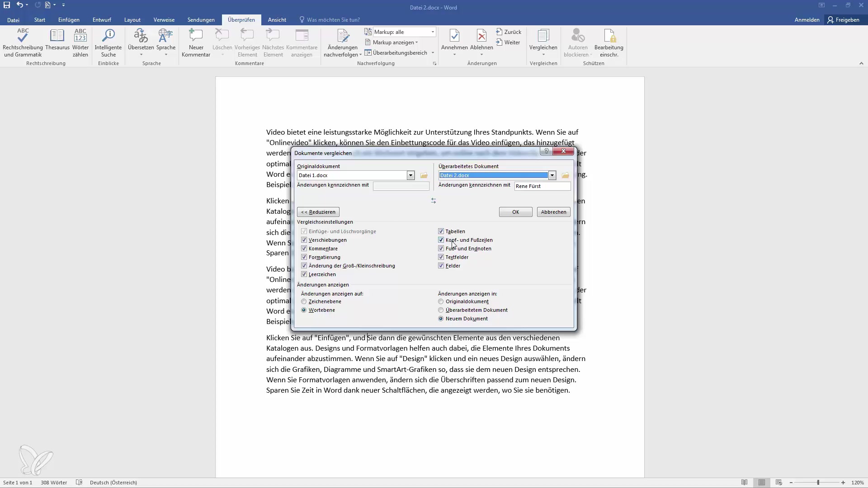Click the Reduzieren button
This screenshot has height=488, width=868.
point(318,212)
